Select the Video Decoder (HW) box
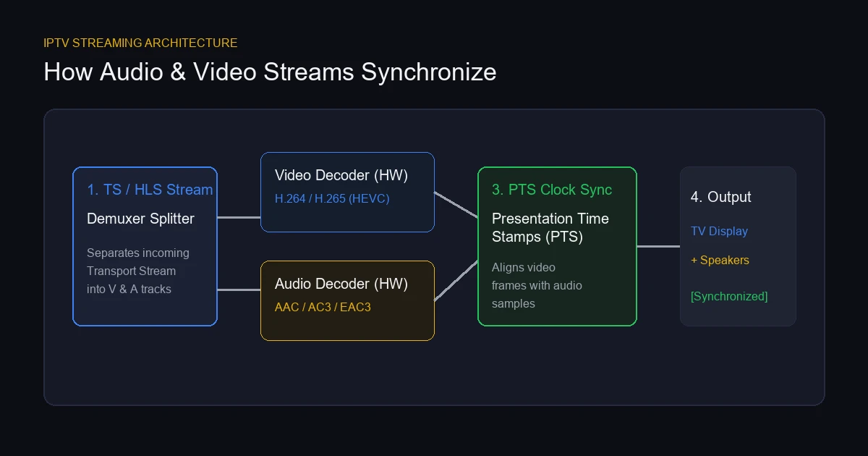This screenshot has height=456, width=868. tap(347, 192)
